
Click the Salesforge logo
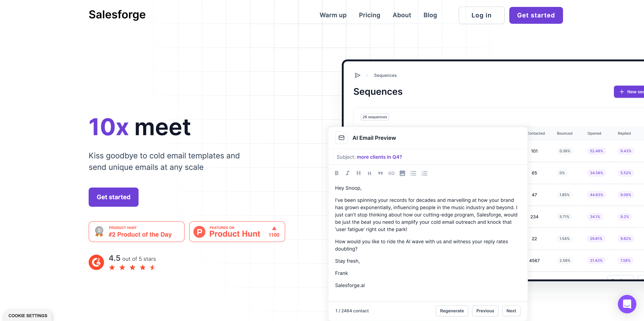[x=117, y=15]
